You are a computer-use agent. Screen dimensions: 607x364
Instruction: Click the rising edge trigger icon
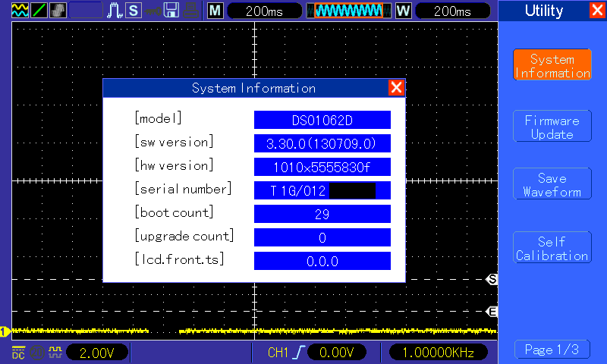[x=299, y=352]
